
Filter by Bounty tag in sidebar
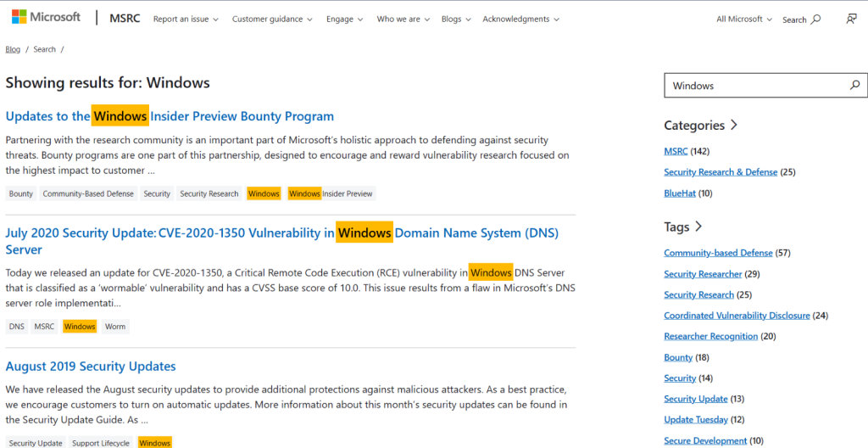[x=678, y=357]
